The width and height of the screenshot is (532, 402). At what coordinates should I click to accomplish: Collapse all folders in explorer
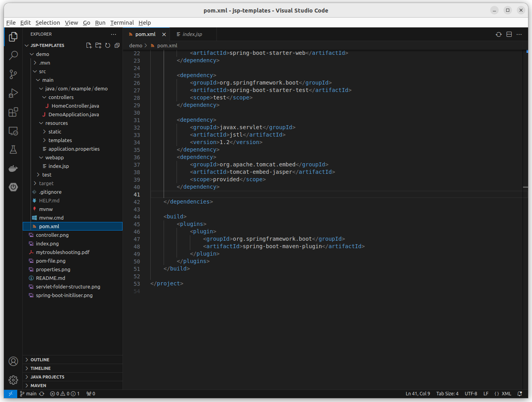click(117, 45)
